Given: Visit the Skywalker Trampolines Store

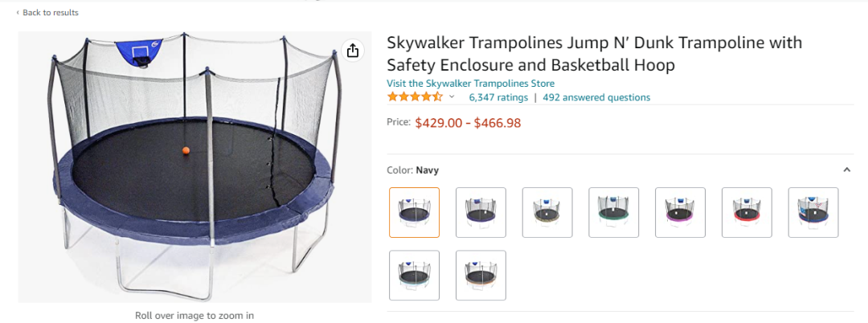Looking at the screenshot, I should point(470,84).
